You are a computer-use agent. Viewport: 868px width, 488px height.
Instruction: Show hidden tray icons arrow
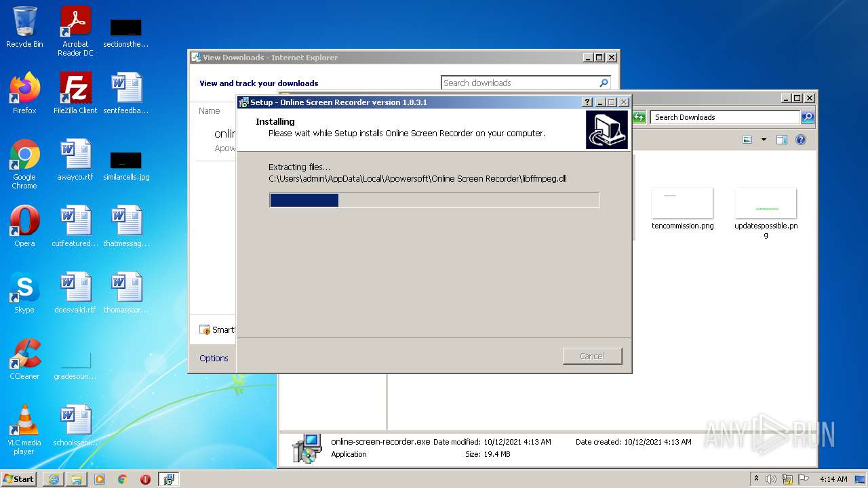pyautogui.click(x=756, y=479)
